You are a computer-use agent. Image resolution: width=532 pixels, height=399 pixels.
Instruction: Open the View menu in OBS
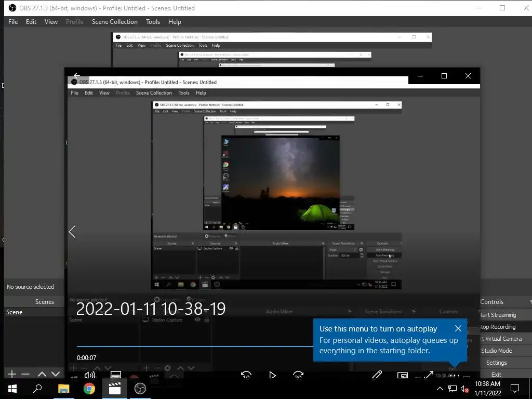(x=51, y=22)
